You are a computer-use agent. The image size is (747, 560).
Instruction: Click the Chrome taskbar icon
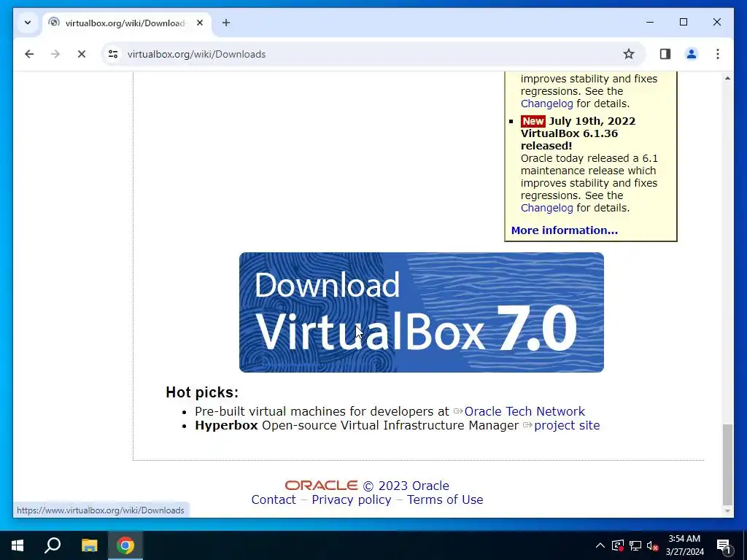[125, 545]
